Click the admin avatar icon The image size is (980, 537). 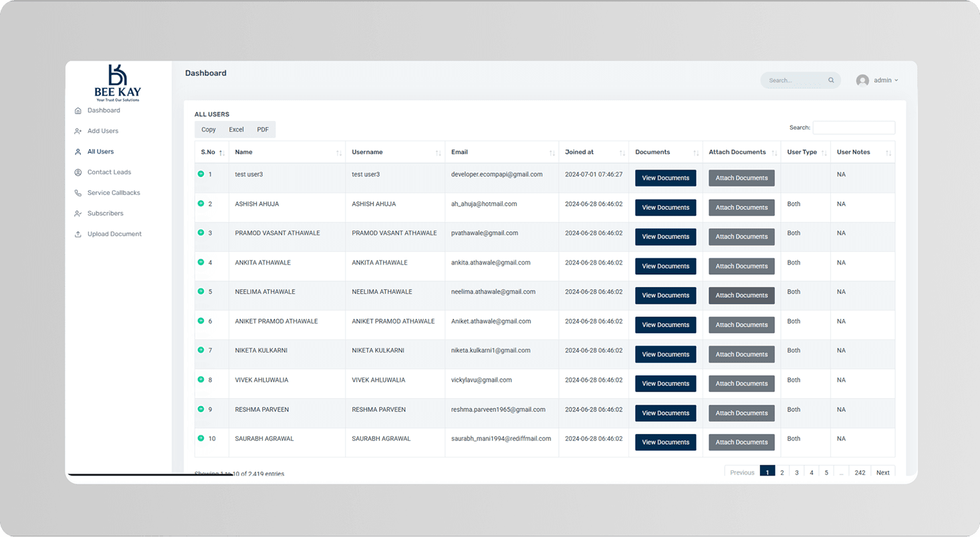862,80
